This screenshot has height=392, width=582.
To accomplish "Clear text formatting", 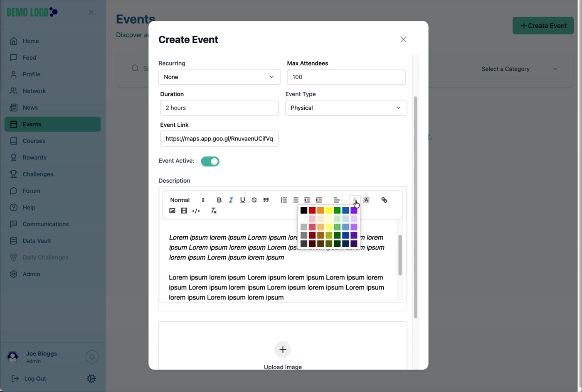I will coord(214,211).
